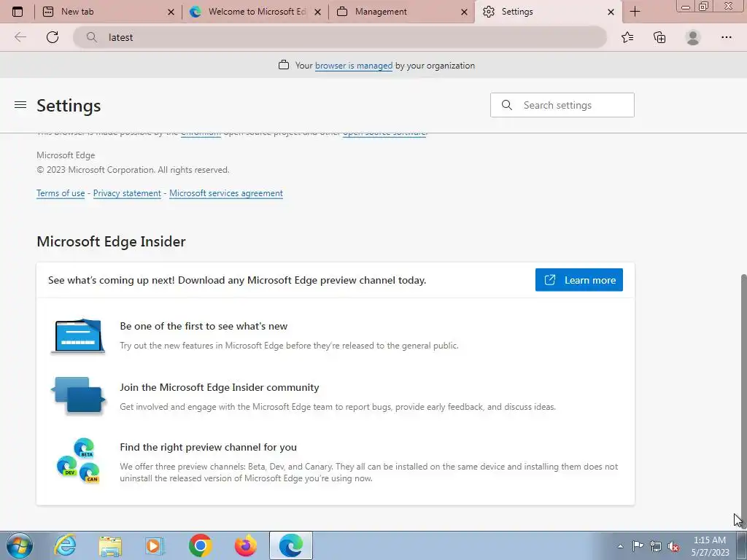The image size is (747, 560).
Task: Close the Management tab
Action: click(x=465, y=12)
